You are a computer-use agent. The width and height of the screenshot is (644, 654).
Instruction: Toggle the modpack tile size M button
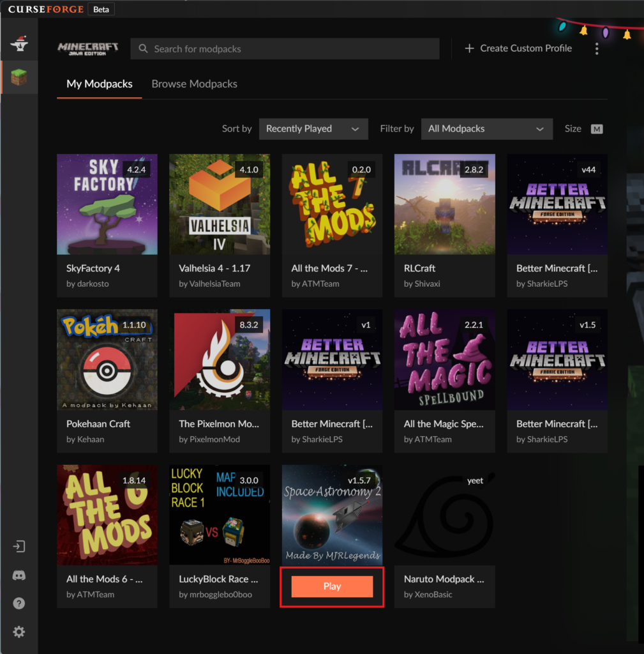coord(597,129)
